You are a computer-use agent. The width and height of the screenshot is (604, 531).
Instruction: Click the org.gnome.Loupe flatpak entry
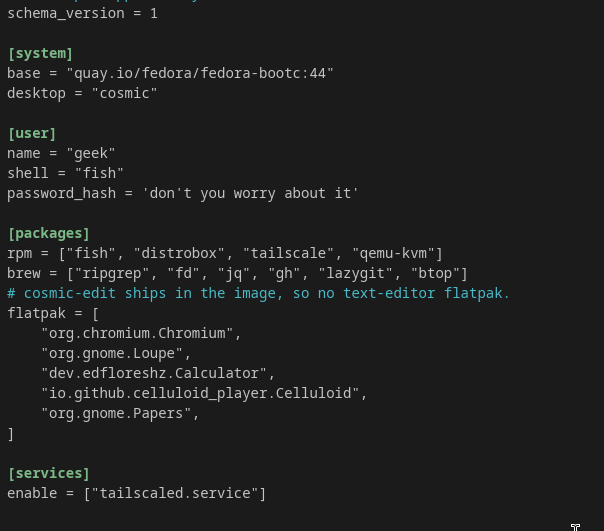tap(112, 353)
